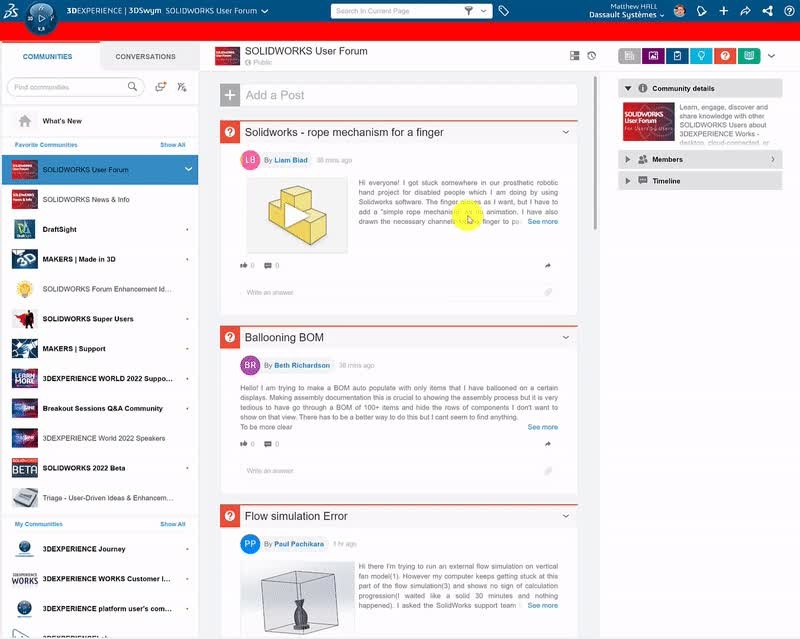Open options chevron on rope mechanism post
The width and height of the screenshot is (800, 639).
click(x=566, y=132)
